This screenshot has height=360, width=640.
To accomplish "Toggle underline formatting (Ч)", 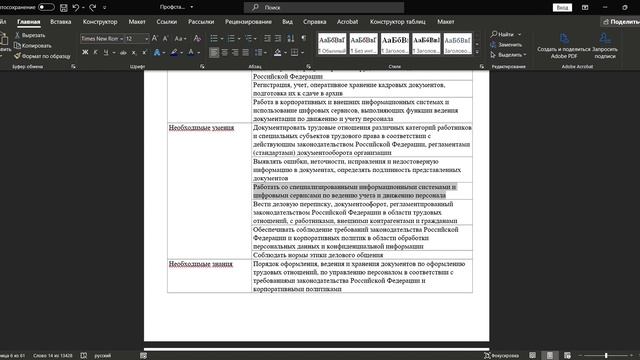I will [106, 52].
